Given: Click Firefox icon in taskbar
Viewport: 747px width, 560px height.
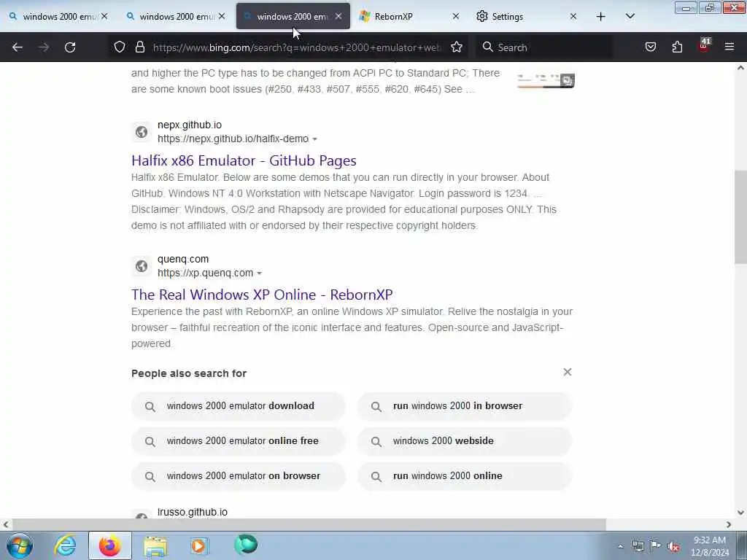Looking at the screenshot, I should tap(109, 545).
